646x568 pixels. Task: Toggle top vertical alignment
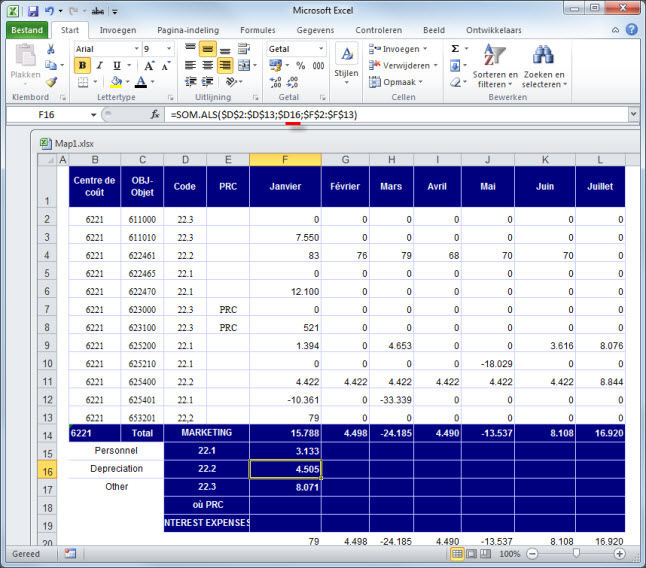[x=190, y=49]
